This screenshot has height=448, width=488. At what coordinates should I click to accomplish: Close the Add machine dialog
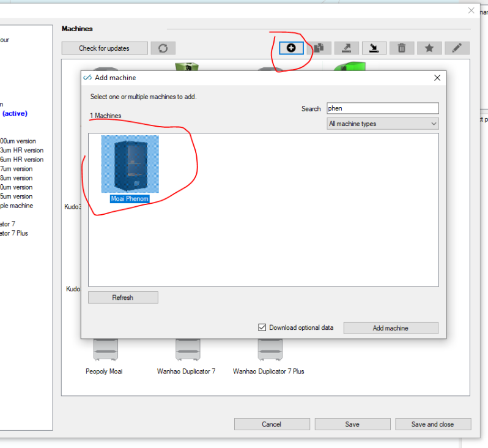pyautogui.click(x=437, y=78)
